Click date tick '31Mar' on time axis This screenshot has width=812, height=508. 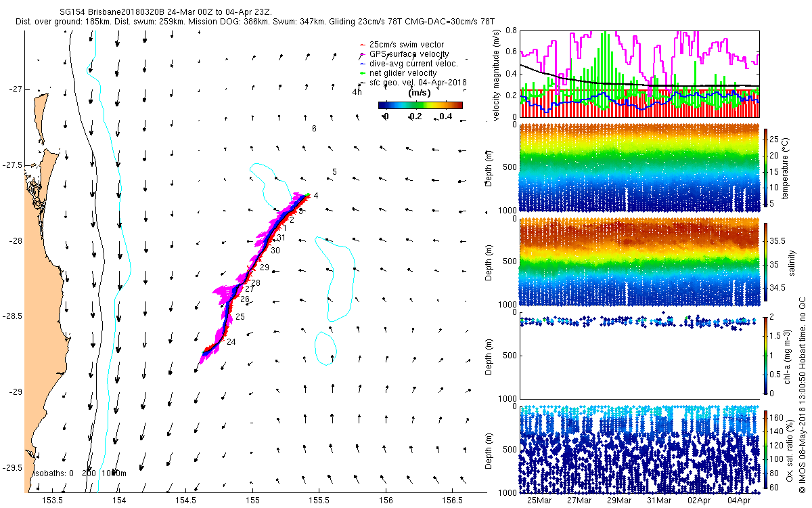tap(659, 501)
